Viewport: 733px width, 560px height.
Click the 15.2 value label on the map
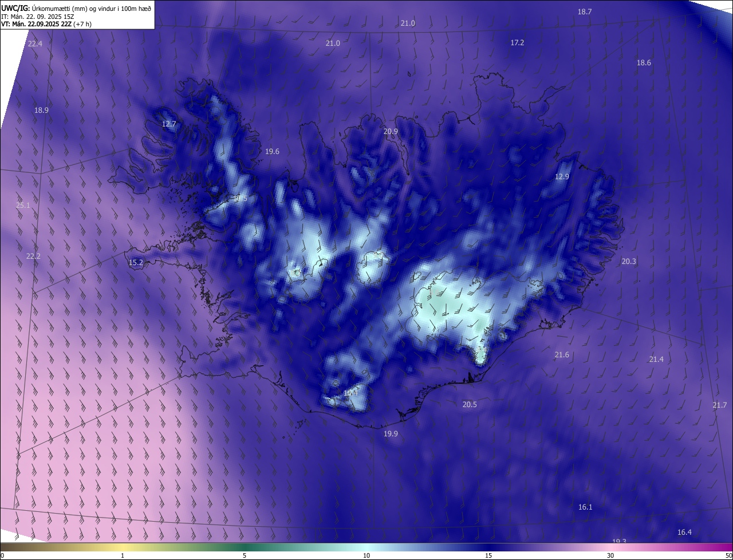[136, 263]
